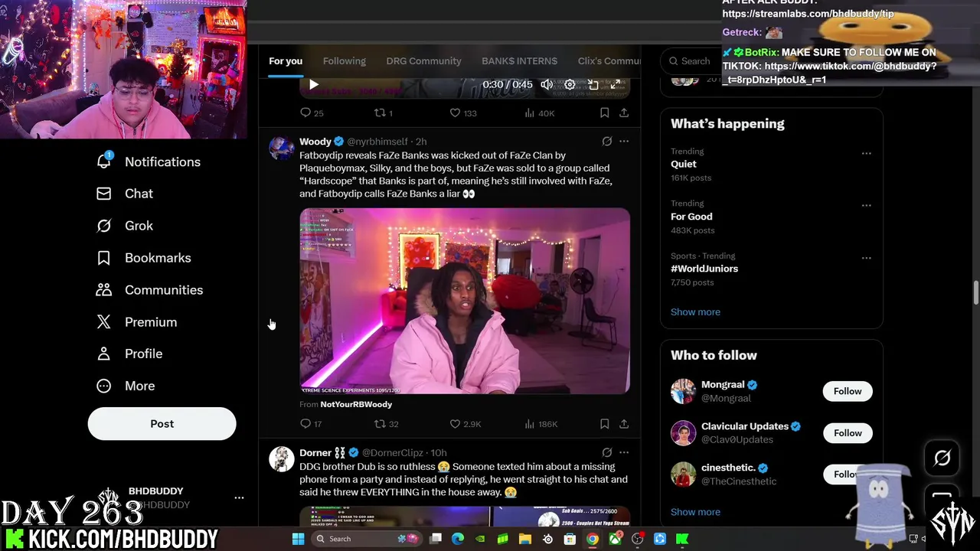Share the top post with 133 likes
Image resolution: width=980 pixels, height=551 pixels.
tap(624, 113)
